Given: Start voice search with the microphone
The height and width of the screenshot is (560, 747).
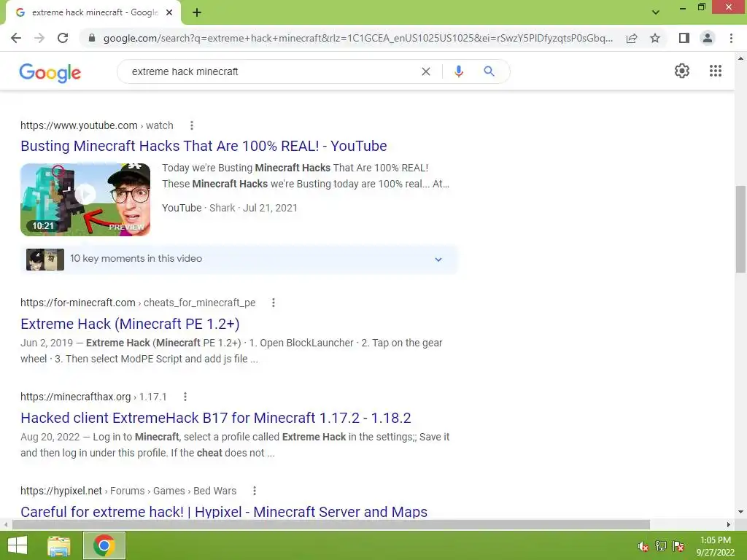Looking at the screenshot, I should [459, 71].
